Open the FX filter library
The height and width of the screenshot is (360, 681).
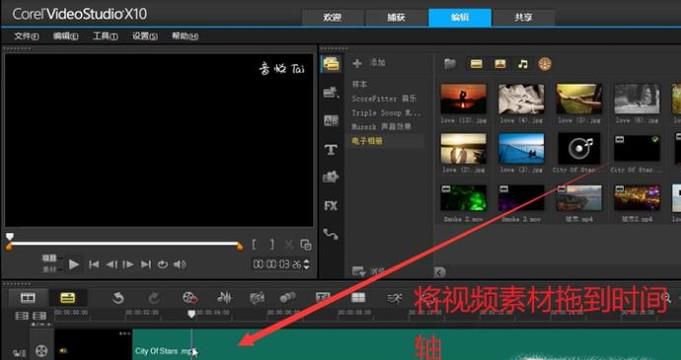(x=331, y=205)
